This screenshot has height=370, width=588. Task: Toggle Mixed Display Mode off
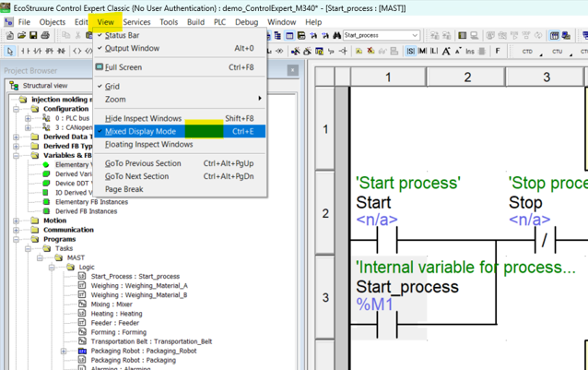click(x=180, y=131)
